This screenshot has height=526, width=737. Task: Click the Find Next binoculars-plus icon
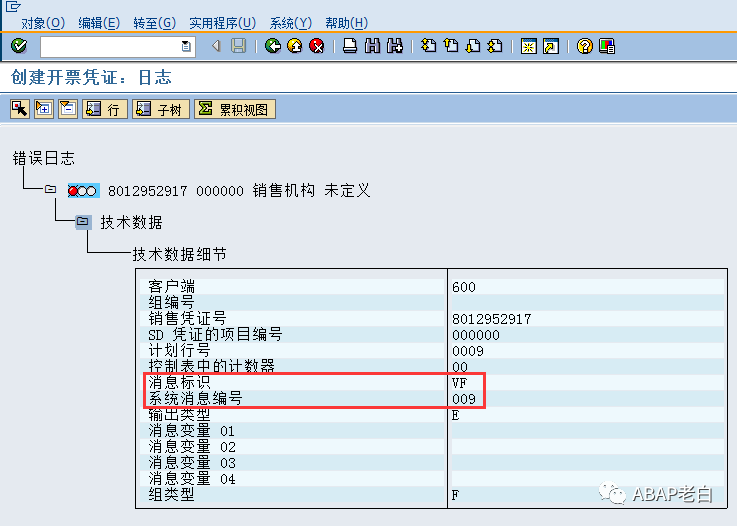pyautogui.click(x=394, y=46)
